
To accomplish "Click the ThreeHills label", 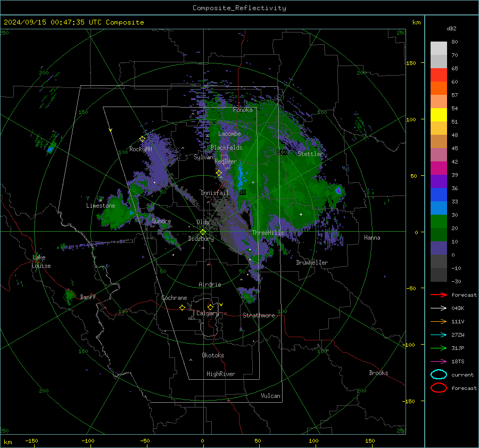I will (x=268, y=233).
